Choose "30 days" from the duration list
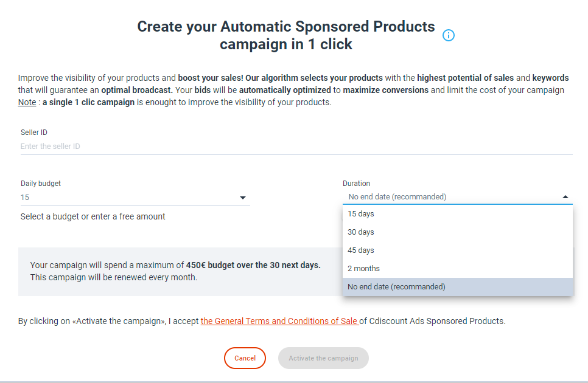The height and width of the screenshot is (383, 588). coord(361,232)
